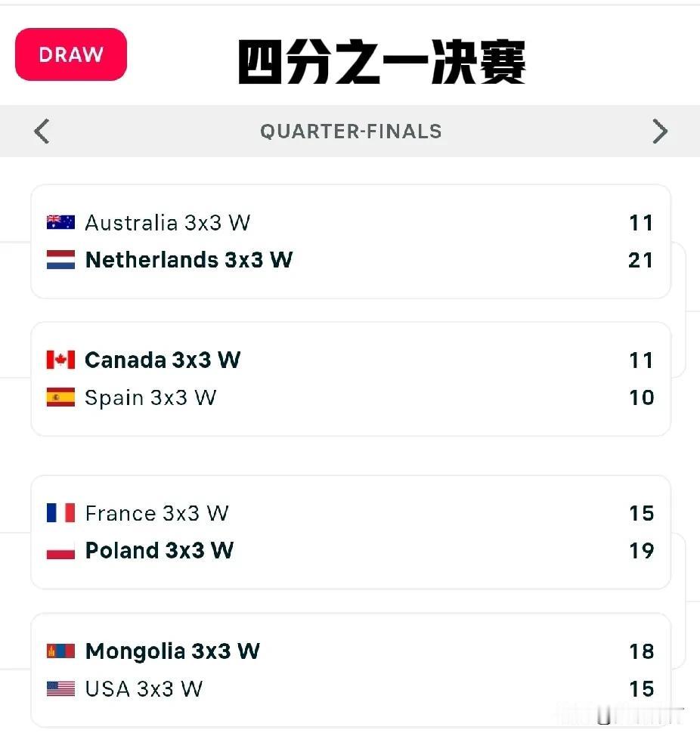Screen dimensions: 700x739
Task: Click the Australia flag icon
Action: point(60,222)
